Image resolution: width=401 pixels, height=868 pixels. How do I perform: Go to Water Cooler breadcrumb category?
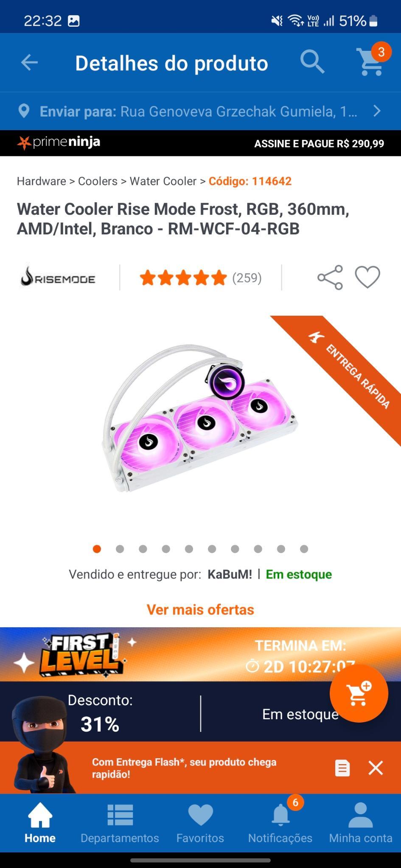pyautogui.click(x=163, y=181)
